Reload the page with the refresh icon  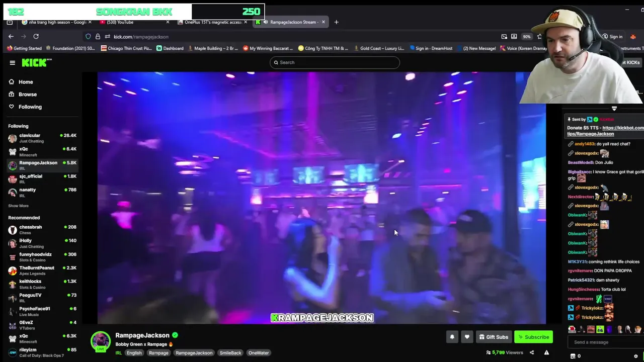[x=36, y=36]
